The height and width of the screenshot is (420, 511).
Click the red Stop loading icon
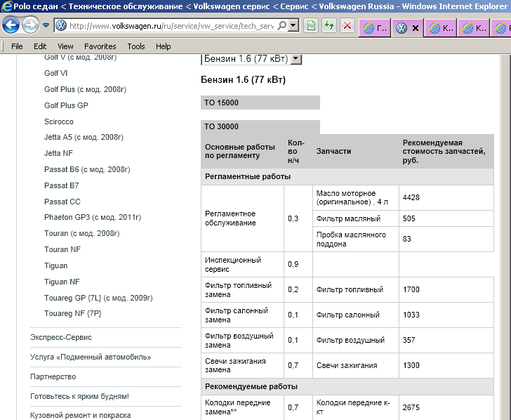coord(347,26)
